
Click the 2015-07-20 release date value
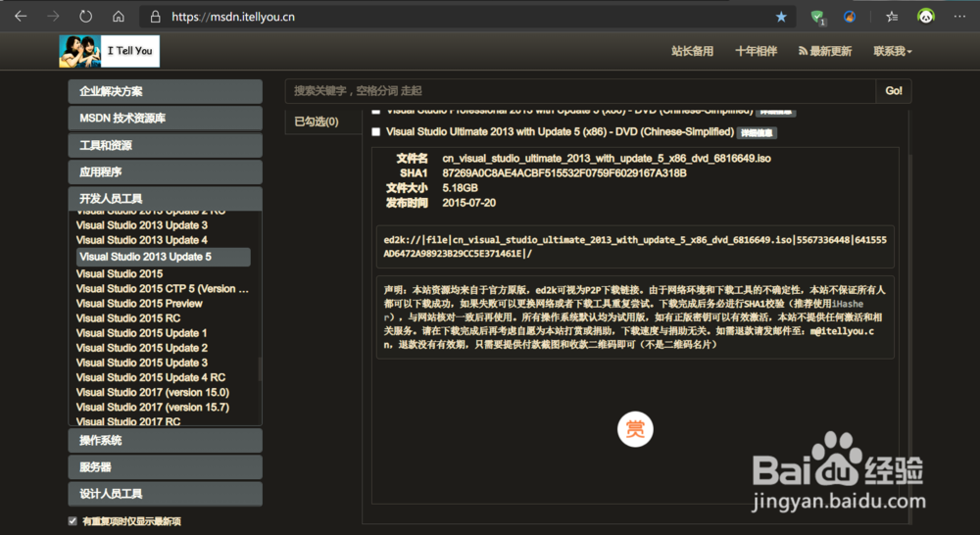pyautogui.click(x=468, y=203)
